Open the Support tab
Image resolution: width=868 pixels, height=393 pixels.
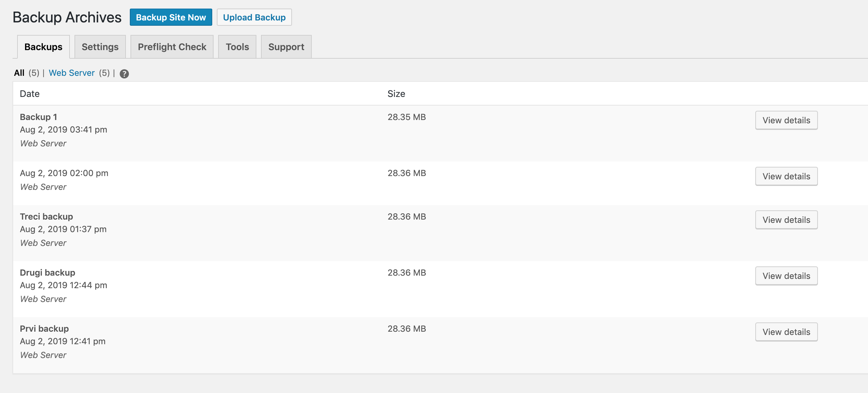(286, 46)
